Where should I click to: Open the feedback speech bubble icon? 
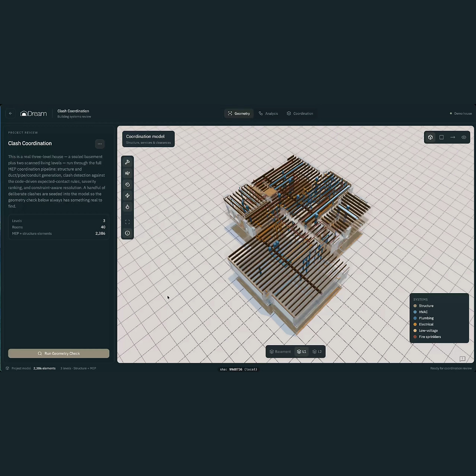[462, 359]
